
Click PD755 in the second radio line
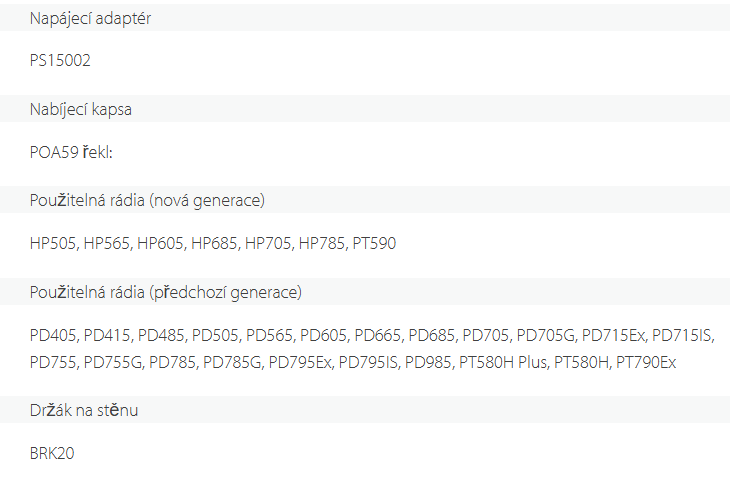pyautogui.click(x=53, y=362)
